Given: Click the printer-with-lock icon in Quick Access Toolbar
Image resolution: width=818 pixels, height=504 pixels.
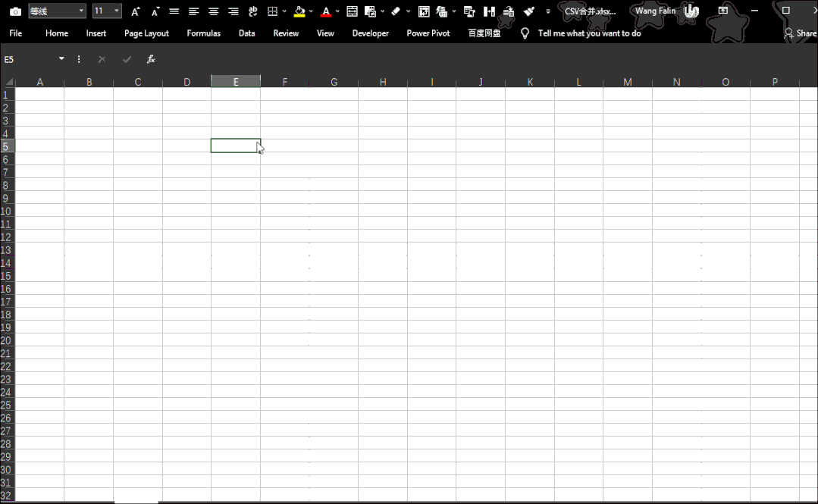Looking at the screenshot, I should pyautogui.click(x=509, y=11).
